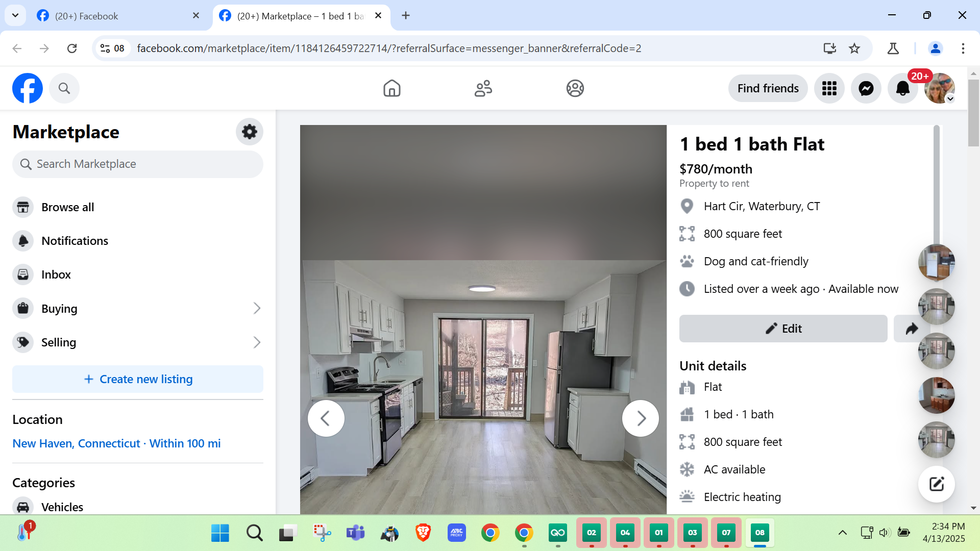980x551 pixels.
Task: Open Marketplace settings gear icon
Action: [x=249, y=132]
